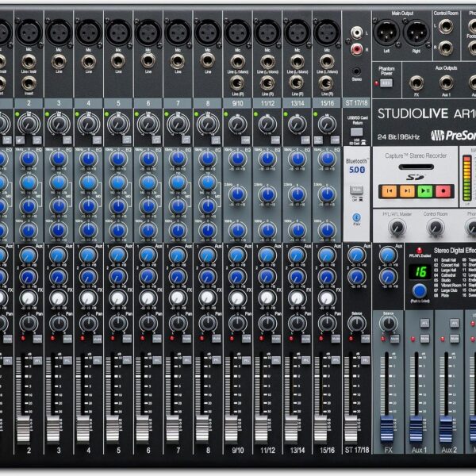Grab the channel 2 fader

pyautogui.click(x=23, y=429)
